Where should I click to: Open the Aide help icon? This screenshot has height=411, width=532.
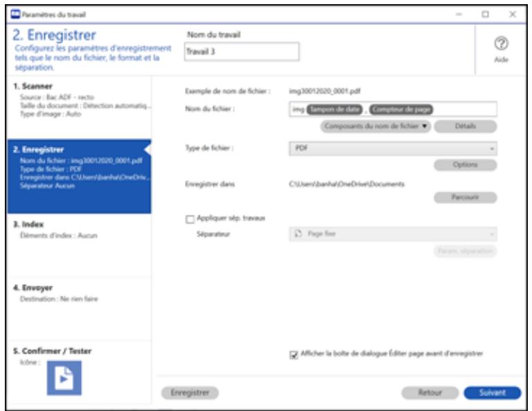(501, 44)
